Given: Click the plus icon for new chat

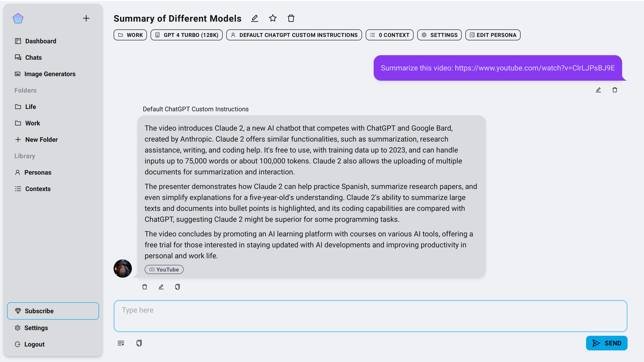Looking at the screenshot, I should [86, 18].
